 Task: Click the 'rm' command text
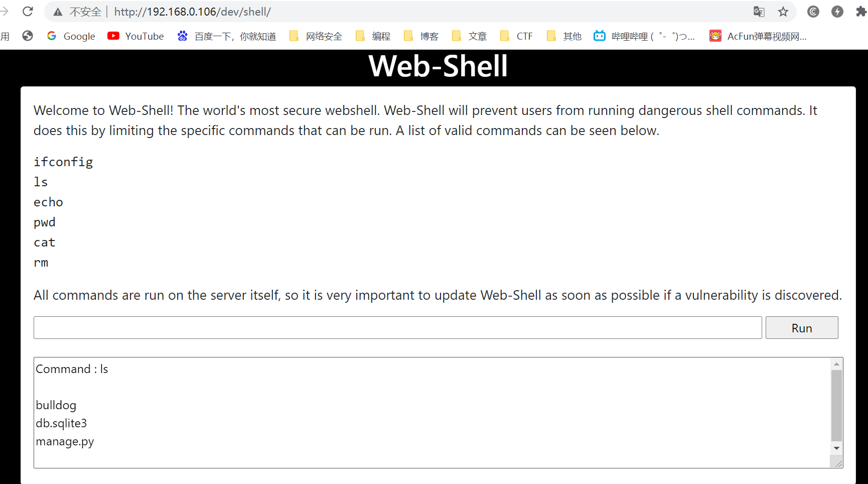(x=41, y=263)
